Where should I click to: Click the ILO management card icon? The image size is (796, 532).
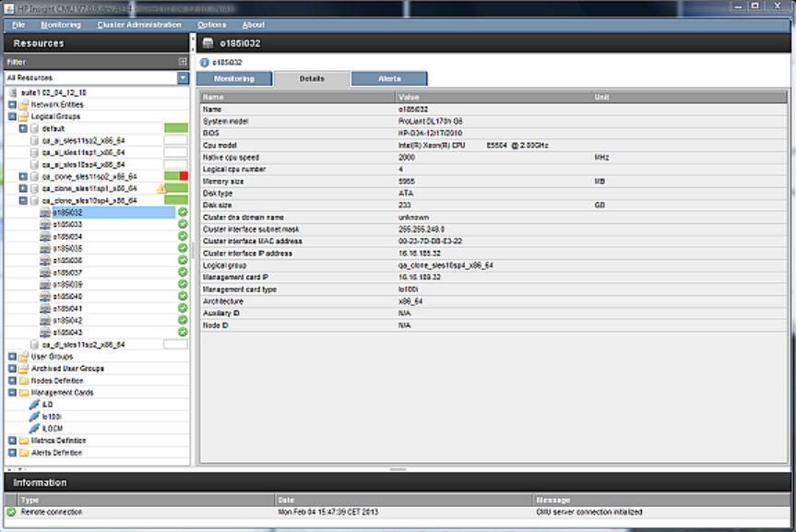(34, 405)
